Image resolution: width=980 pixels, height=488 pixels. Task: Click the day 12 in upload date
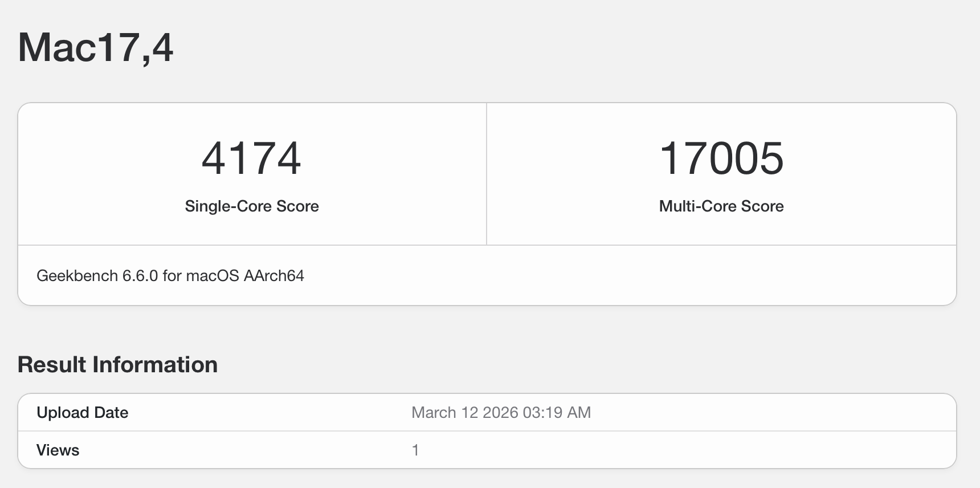coord(469,413)
